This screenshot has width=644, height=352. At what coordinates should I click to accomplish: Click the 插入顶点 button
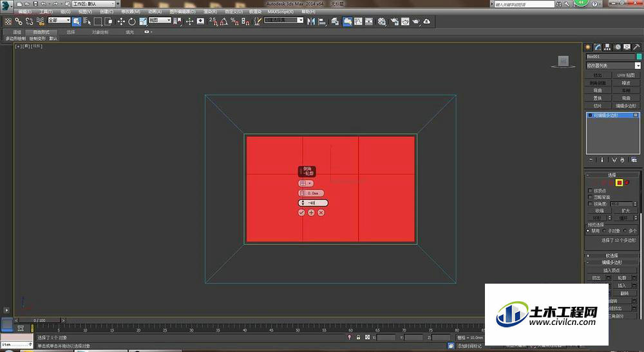(x=612, y=271)
